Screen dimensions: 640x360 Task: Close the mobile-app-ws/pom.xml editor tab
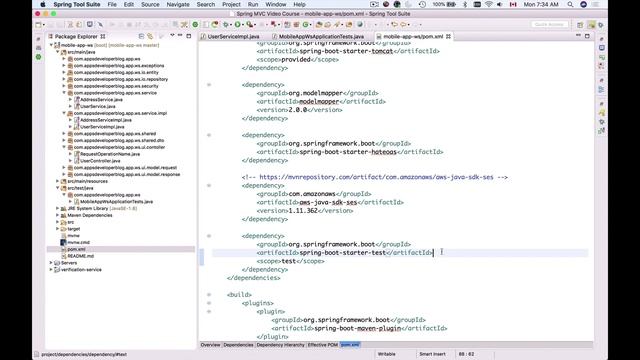click(448, 36)
